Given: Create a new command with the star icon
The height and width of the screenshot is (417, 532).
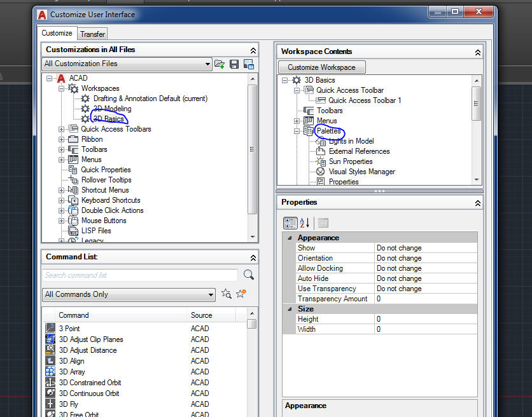Looking at the screenshot, I should tap(240, 294).
